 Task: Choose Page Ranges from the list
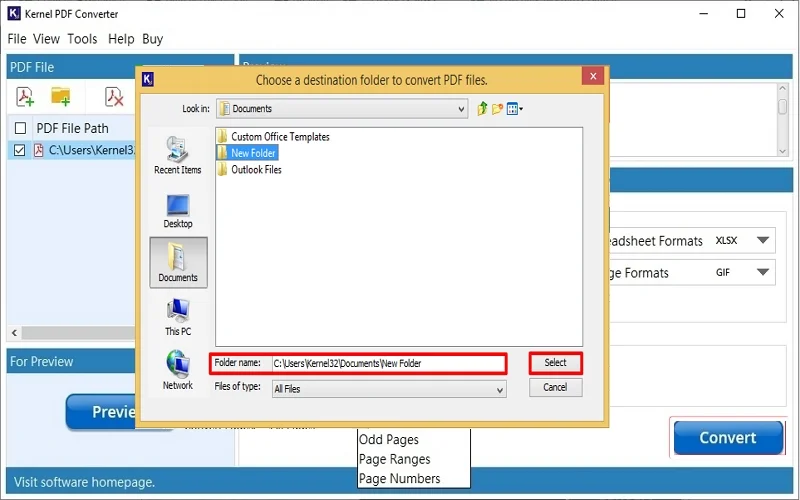pyautogui.click(x=394, y=459)
